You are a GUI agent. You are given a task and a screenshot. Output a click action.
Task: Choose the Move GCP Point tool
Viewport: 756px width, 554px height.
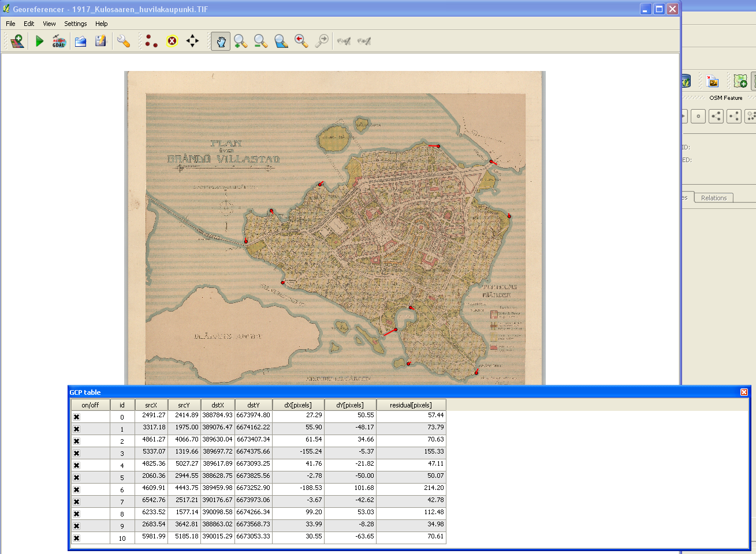pyautogui.click(x=192, y=41)
